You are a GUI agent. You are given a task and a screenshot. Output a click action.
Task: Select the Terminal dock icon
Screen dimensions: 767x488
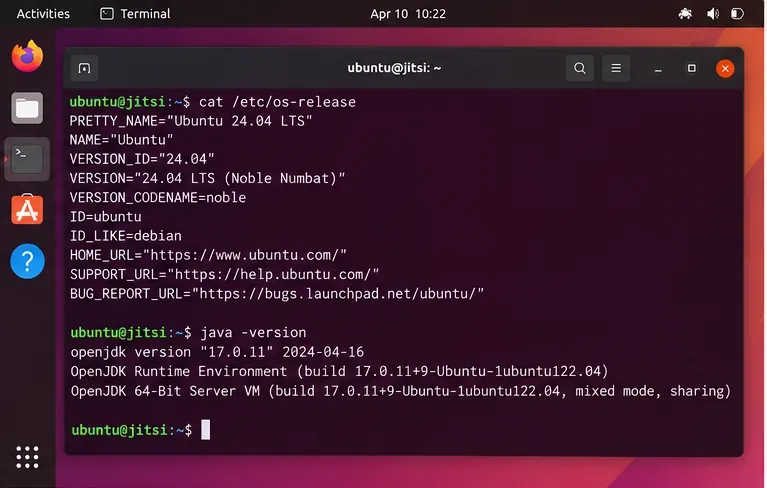[x=27, y=159]
